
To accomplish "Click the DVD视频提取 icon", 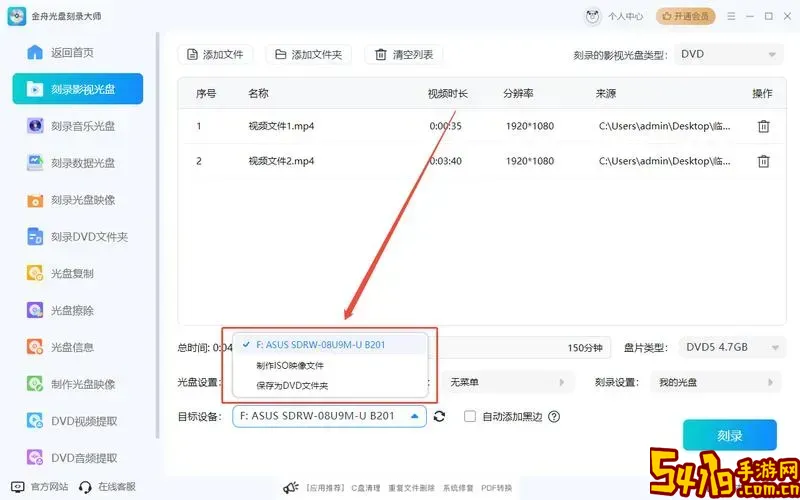I will pyautogui.click(x=35, y=421).
